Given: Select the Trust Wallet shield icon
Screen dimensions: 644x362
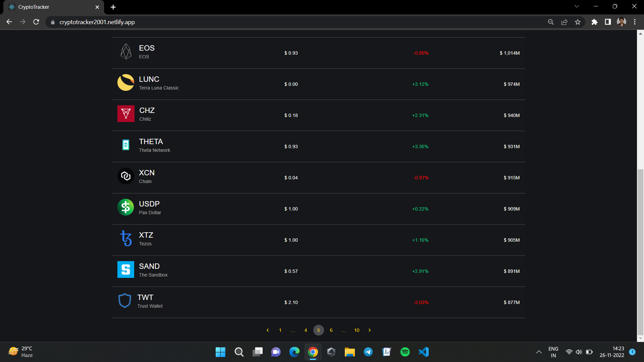Looking at the screenshot, I should (125, 300).
